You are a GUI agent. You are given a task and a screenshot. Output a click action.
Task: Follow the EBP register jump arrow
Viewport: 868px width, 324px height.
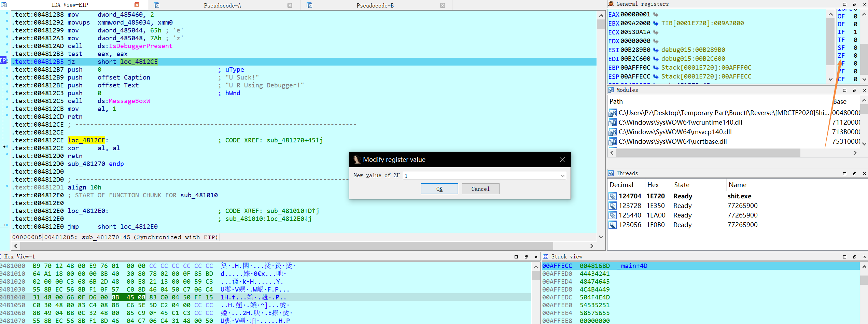656,68
